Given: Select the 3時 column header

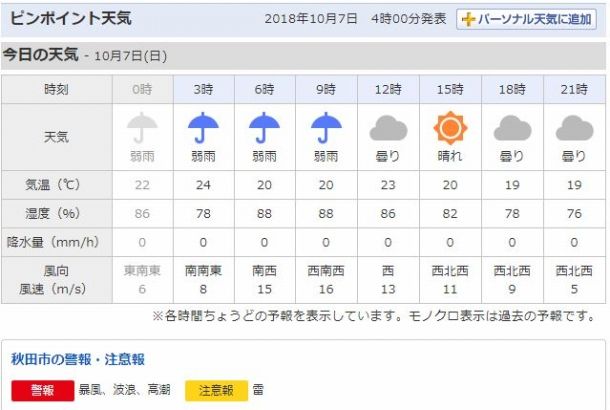Looking at the screenshot, I should click(203, 89).
